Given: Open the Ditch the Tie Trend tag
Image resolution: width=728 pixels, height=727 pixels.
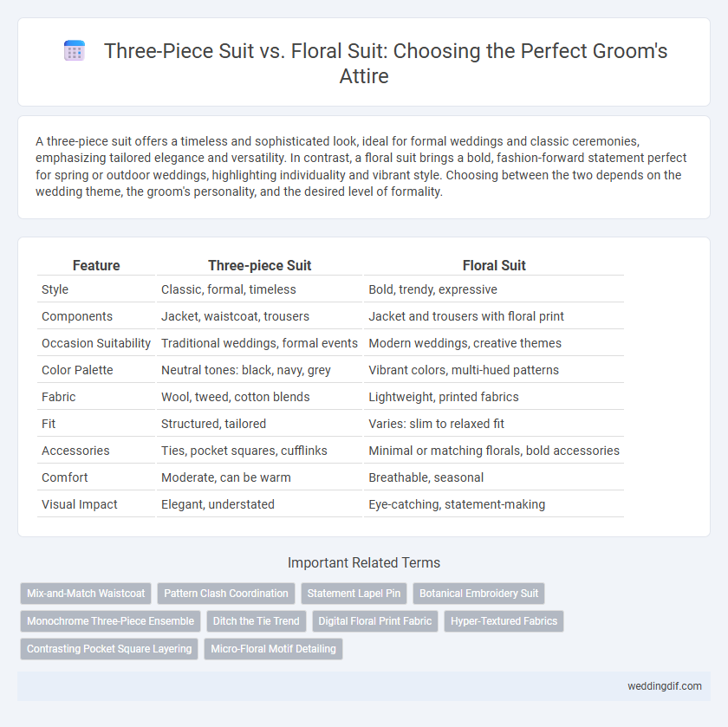Looking at the screenshot, I should (x=257, y=621).
